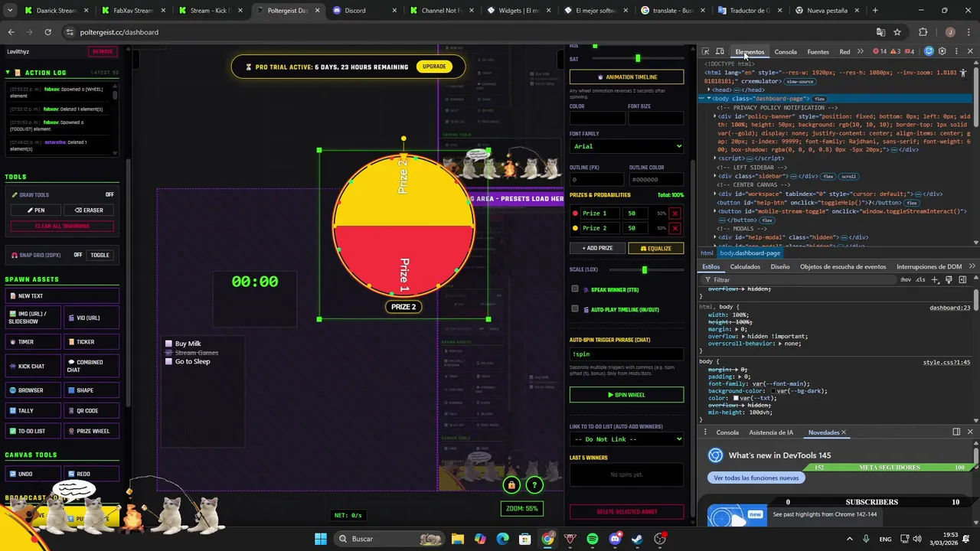
Task: Spawn a BROWSER asset
Action: coord(33,390)
